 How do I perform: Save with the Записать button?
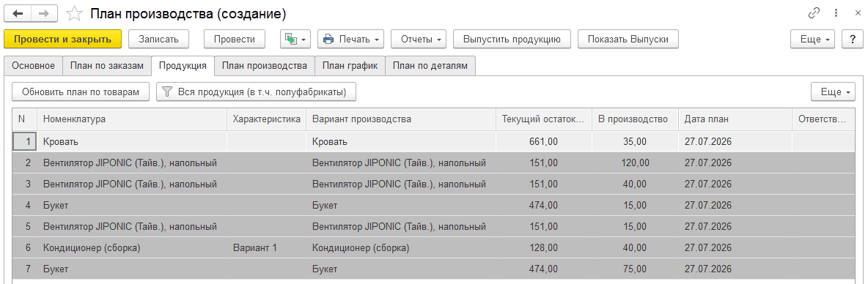coord(159,40)
